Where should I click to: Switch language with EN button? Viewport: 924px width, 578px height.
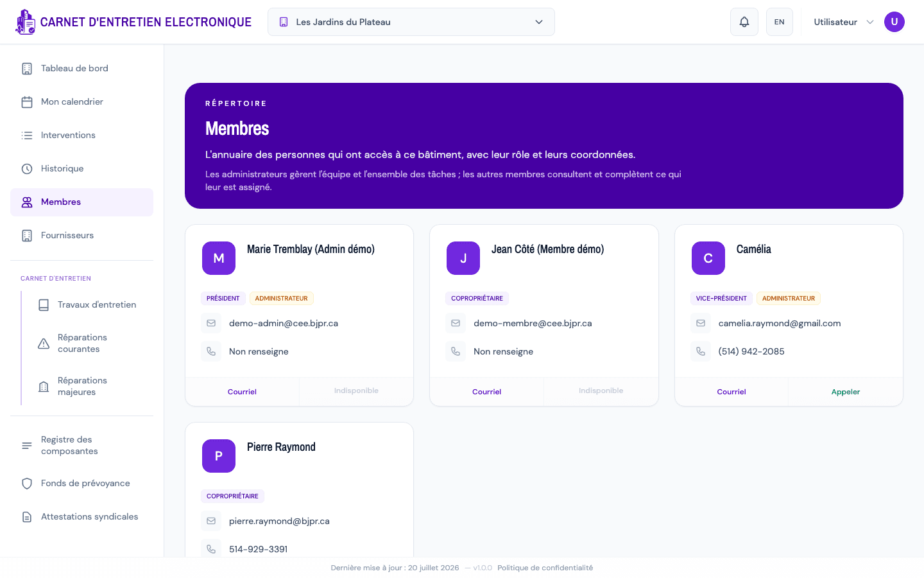click(x=780, y=22)
